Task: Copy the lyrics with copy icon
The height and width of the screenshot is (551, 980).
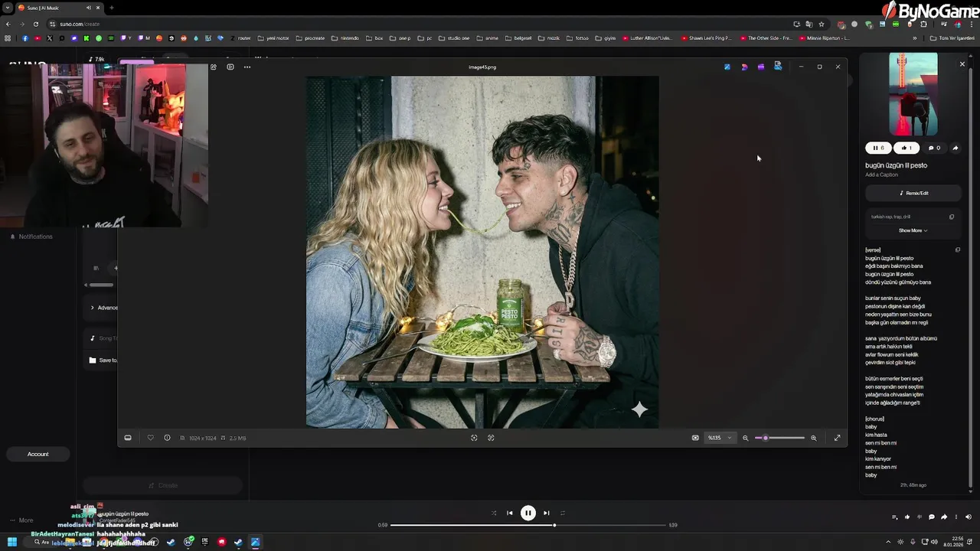Action: coord(958,249)
